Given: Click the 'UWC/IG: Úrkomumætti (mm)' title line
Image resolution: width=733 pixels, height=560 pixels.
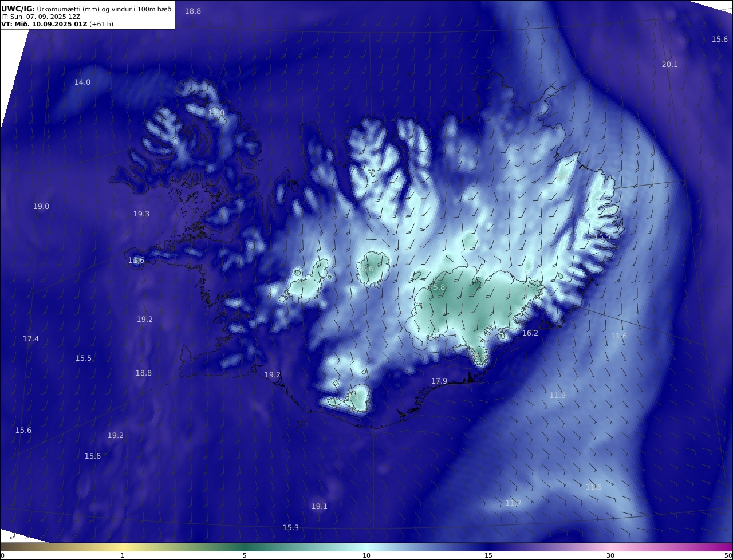Looking at the screenshot, I should tap(86, 9).
